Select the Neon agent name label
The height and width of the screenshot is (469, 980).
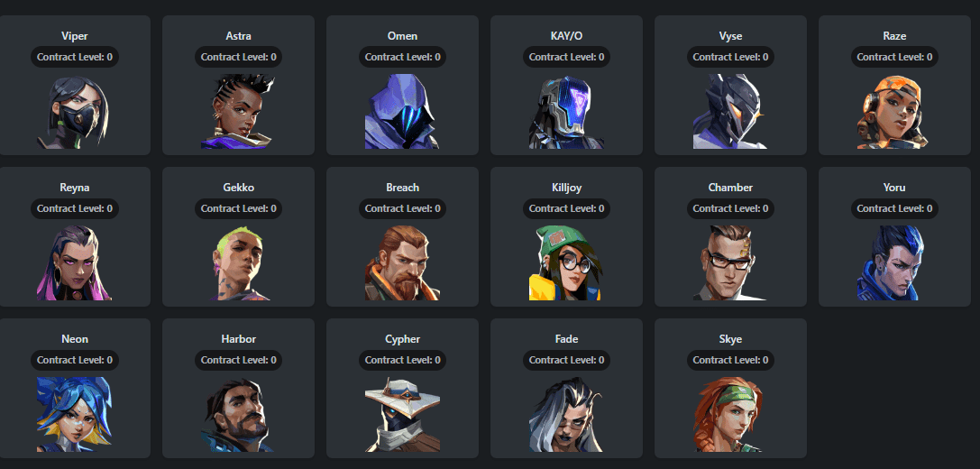(74, 339)
